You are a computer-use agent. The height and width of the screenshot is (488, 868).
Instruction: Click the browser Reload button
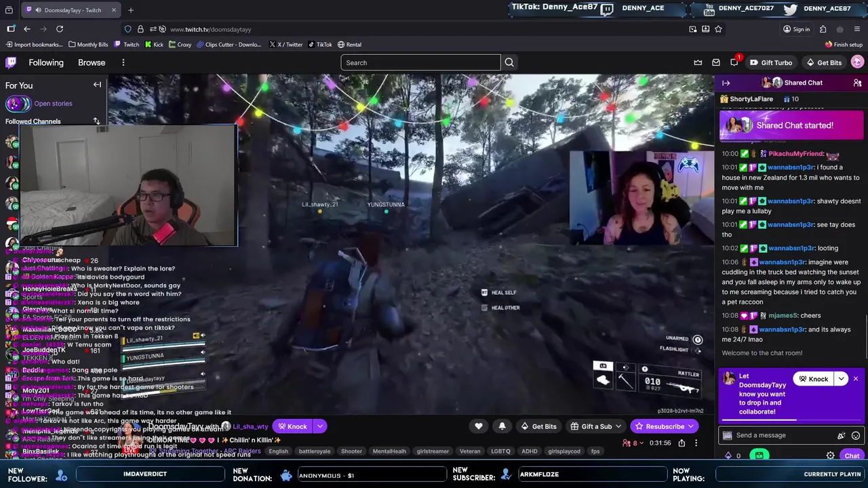point(60,29)
